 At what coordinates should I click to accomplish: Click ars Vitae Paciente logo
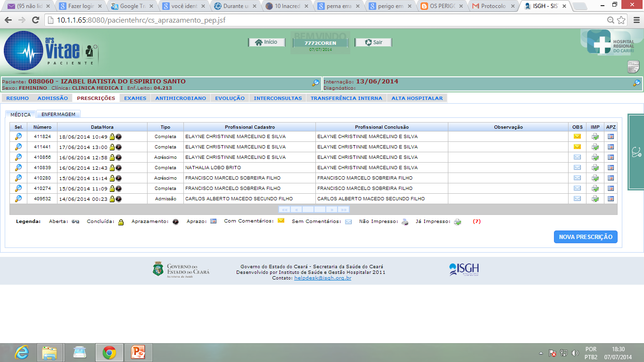tap(51, 50)
